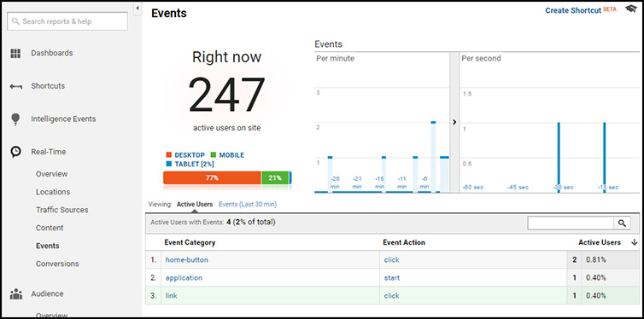Click the Shortcuts arrow icon
The image size is (644, 319).
(x=15, y=86)
